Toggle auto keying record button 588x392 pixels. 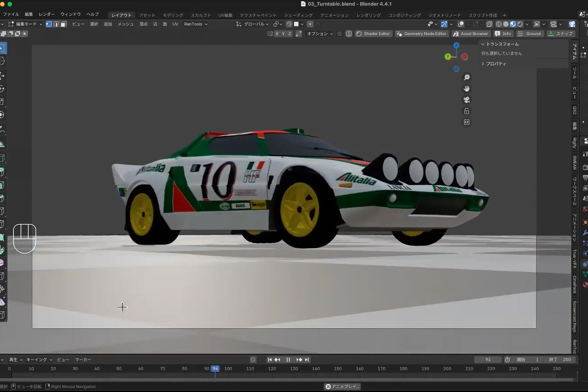[x=253, y=360]
